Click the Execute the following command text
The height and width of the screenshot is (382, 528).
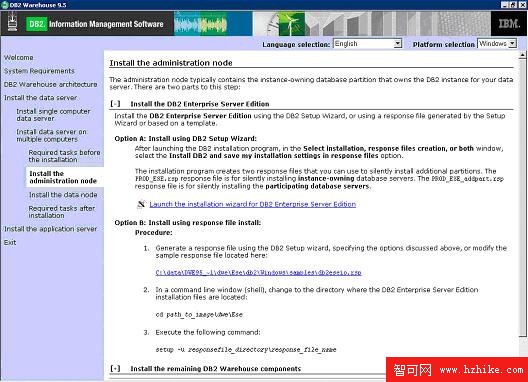coord(208,332)
